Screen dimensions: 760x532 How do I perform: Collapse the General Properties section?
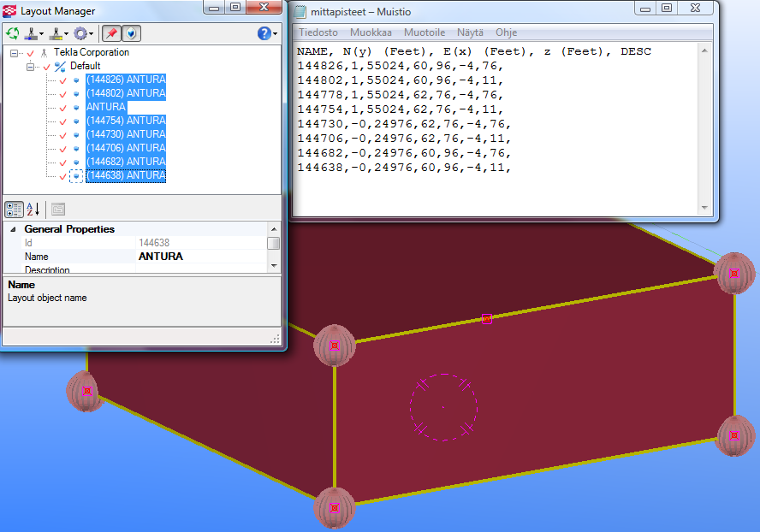tap(13, 229)
